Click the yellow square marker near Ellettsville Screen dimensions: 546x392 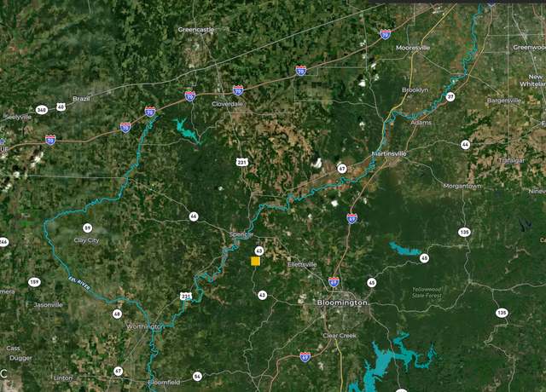pyautogui.click(x=255, y=262)
